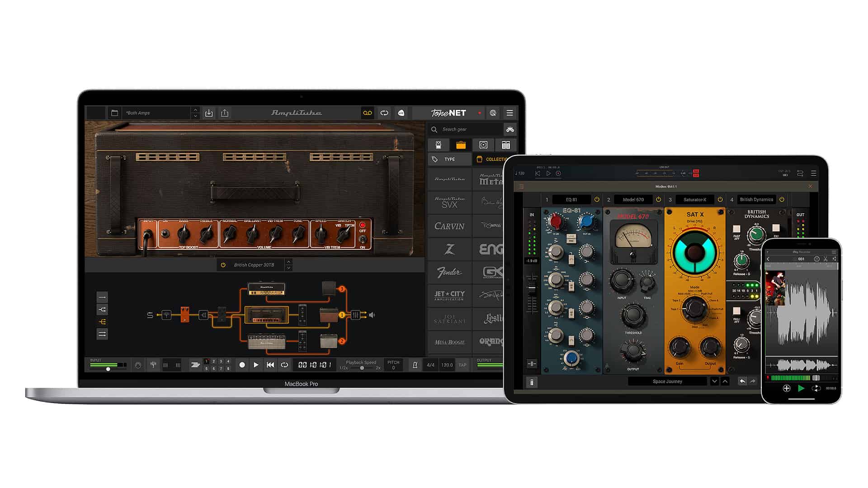Toggle power for British Copper 30TB amp
868x488 pixels.
223,265
